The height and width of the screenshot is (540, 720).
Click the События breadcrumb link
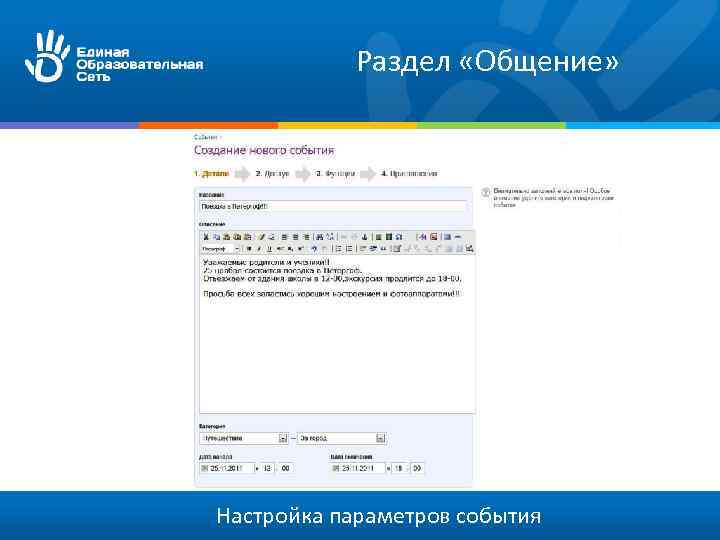(x=205, y=137)
